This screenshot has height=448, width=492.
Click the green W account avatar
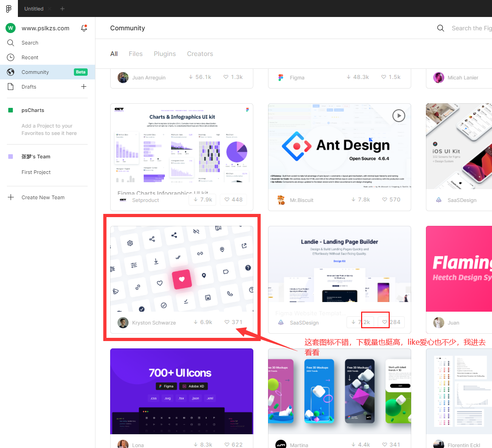(x=11, y=28)
